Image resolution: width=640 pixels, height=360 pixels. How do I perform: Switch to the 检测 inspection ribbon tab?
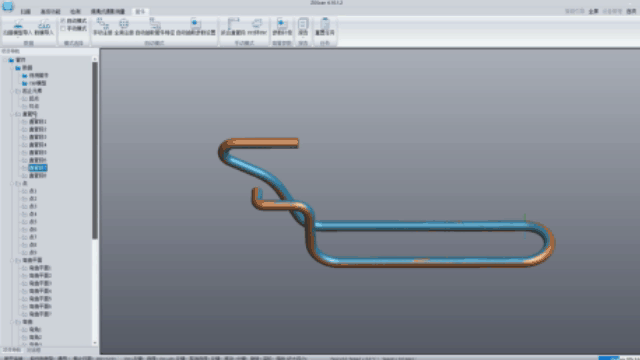coord(75,11)
